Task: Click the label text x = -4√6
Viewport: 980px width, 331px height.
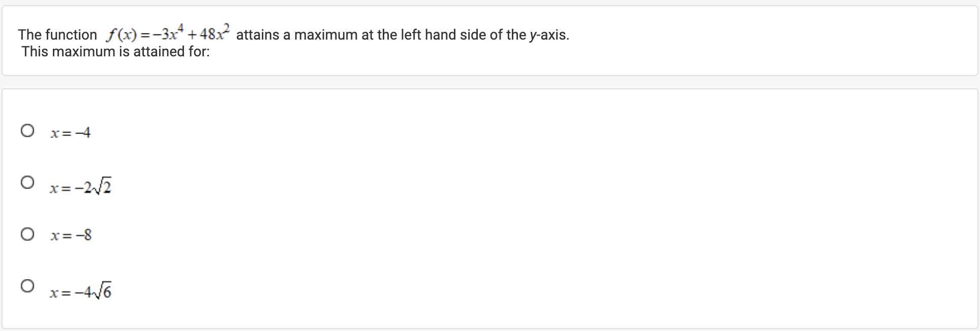Action: click(80, 291)
